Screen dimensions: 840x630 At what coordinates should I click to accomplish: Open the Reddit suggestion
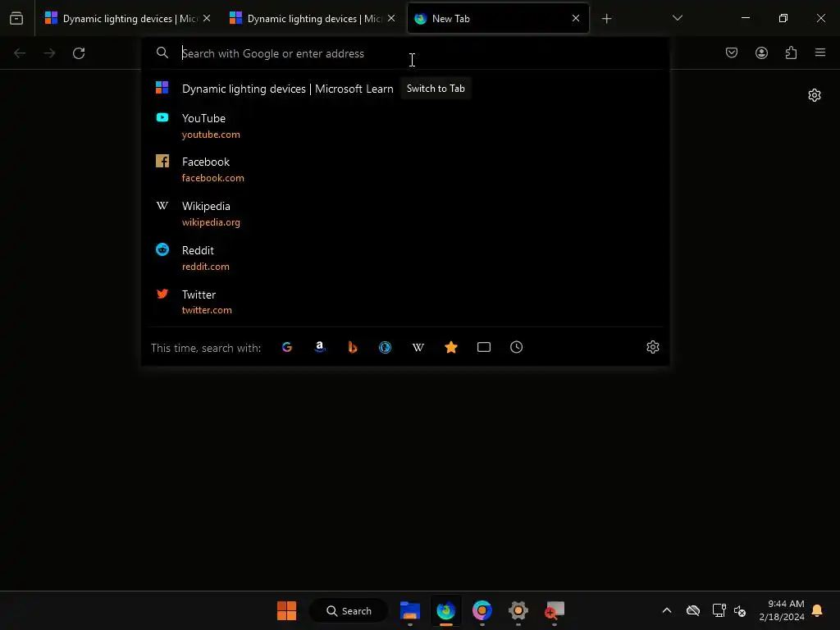coord(406,258)
